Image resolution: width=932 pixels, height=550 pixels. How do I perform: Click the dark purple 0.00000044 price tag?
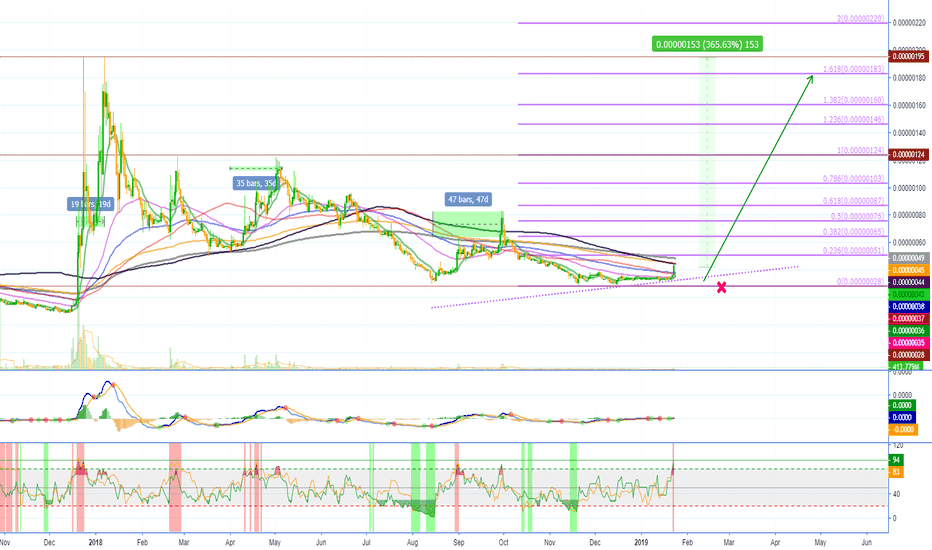(908, 282)
